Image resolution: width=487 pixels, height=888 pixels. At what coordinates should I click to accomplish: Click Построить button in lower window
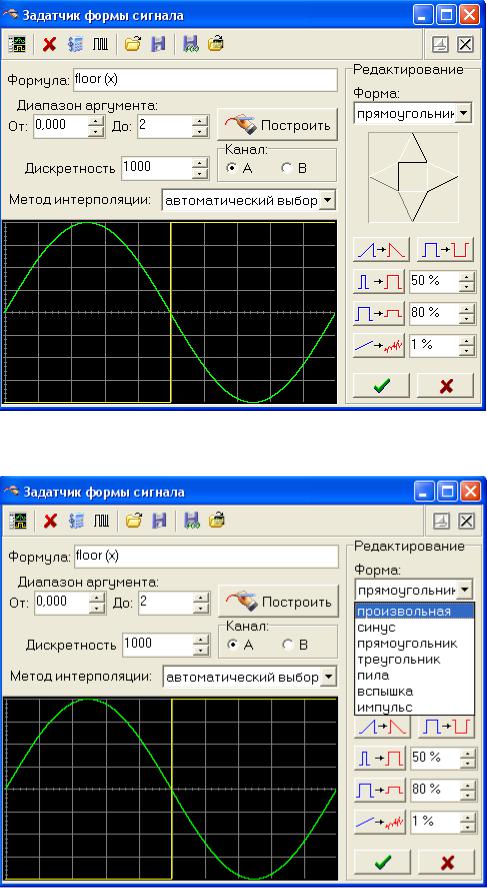[278, 601]
